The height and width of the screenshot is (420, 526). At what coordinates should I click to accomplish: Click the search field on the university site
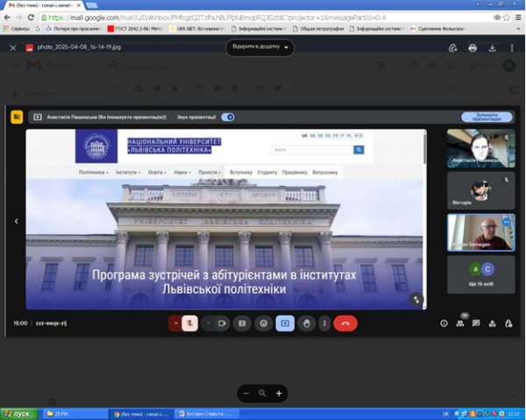point(312,150)
